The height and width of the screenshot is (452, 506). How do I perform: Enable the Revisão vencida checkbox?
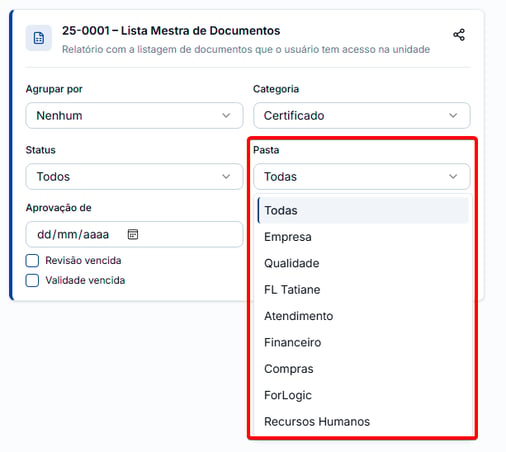pyautogui.click(x=32, y=261)
